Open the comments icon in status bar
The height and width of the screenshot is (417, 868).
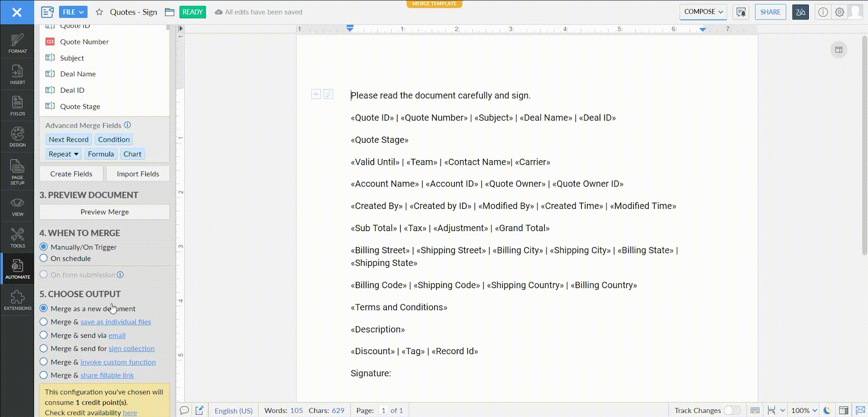click(x=184, y=410)
